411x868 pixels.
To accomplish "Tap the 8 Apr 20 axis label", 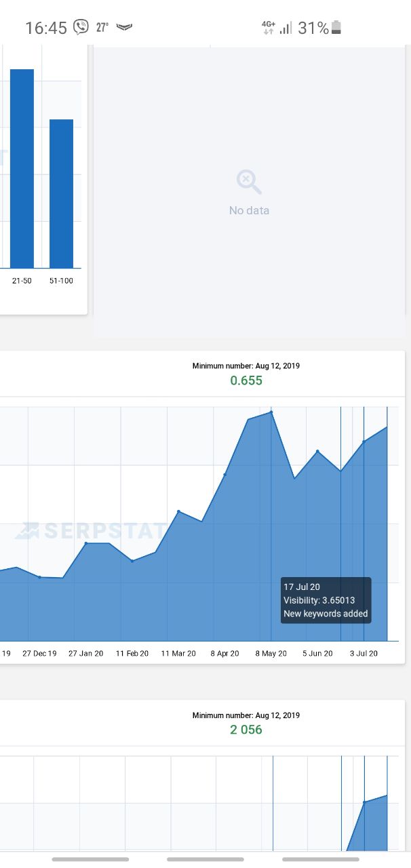I will coord(225,654).
